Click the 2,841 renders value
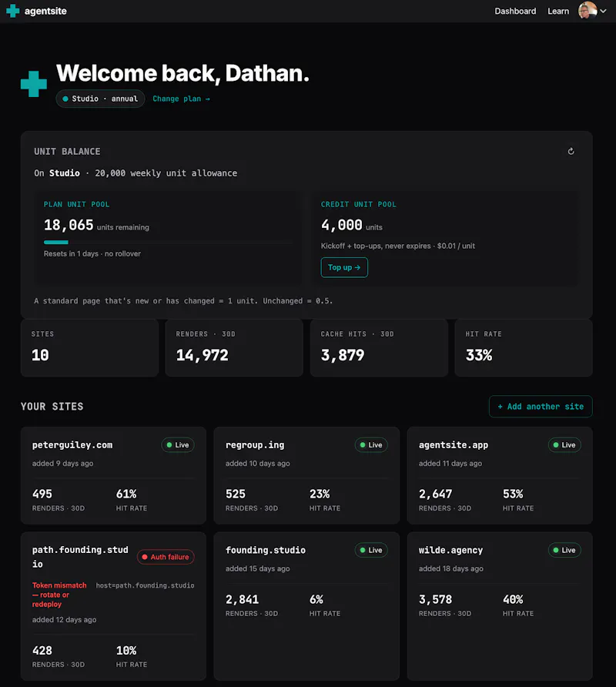Image resolution: width=616 pixels, height=687 pixels. (x=243, y=599)
